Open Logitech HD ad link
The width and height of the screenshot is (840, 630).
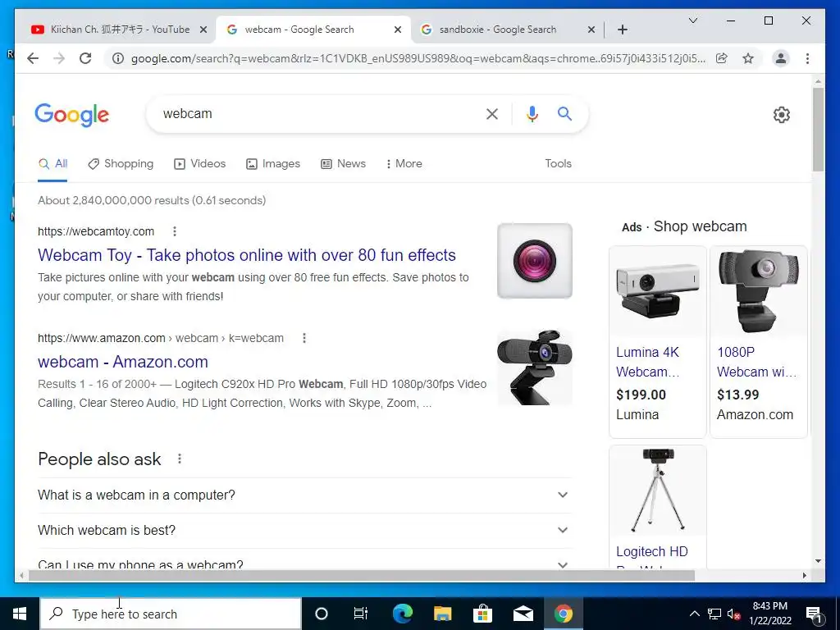[x=652, y=551]
